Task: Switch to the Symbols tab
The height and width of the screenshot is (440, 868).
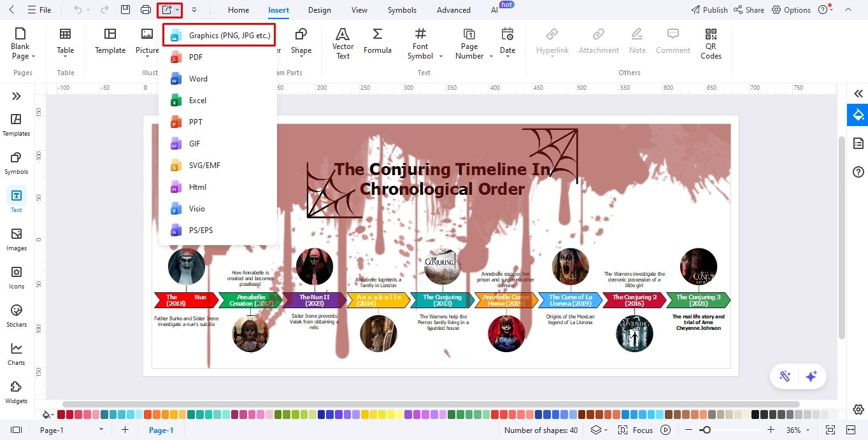Action: [402, 10]
